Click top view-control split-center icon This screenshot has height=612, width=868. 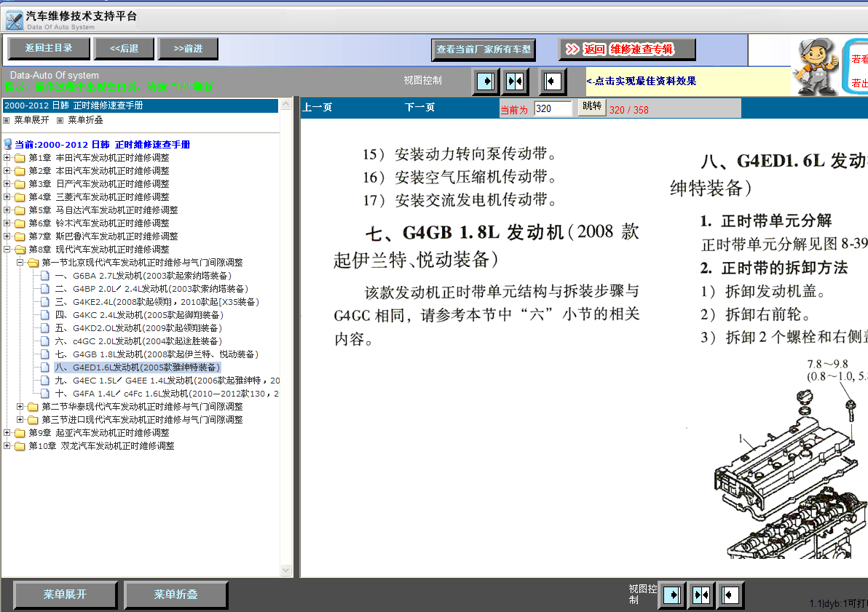pos(515,82)
